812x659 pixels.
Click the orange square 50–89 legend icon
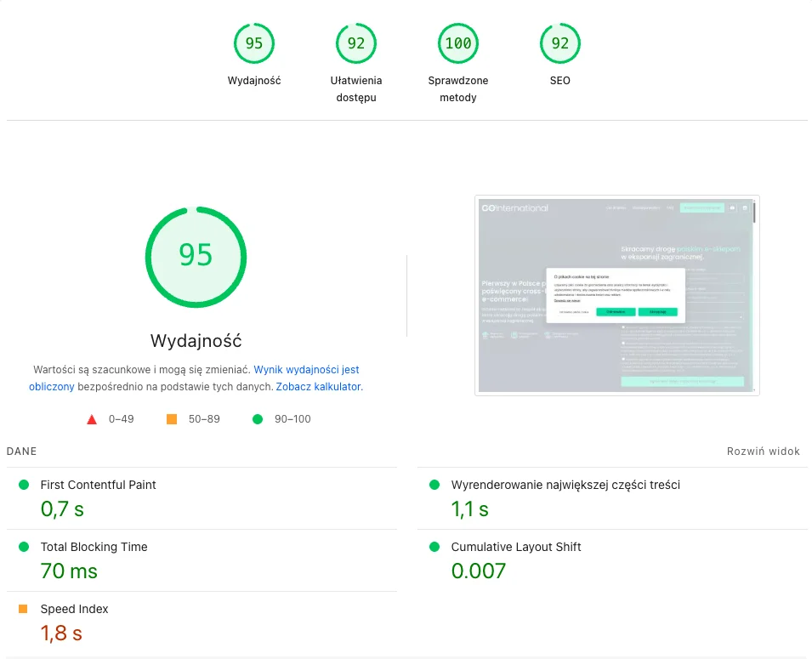(172, 419)
